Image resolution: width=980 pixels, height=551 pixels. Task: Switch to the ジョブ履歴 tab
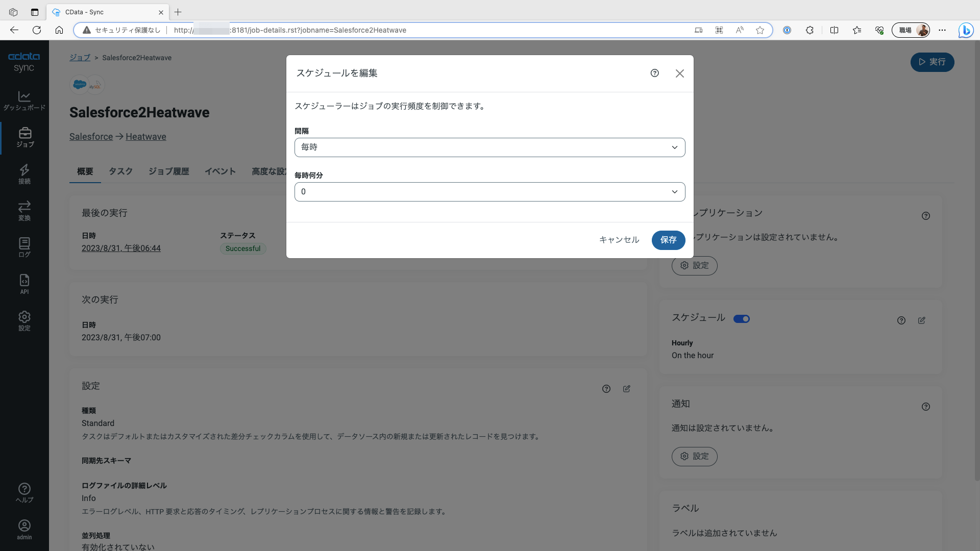coord(168,171)
